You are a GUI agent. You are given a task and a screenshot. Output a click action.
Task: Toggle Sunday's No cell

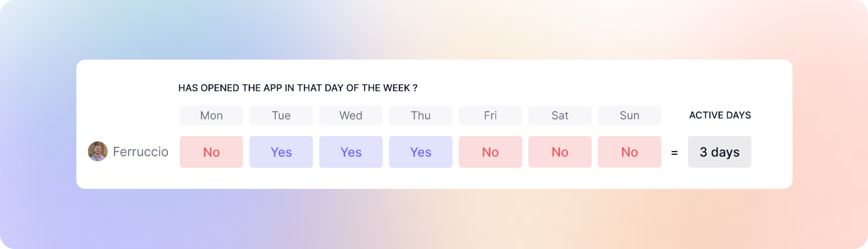630,152
